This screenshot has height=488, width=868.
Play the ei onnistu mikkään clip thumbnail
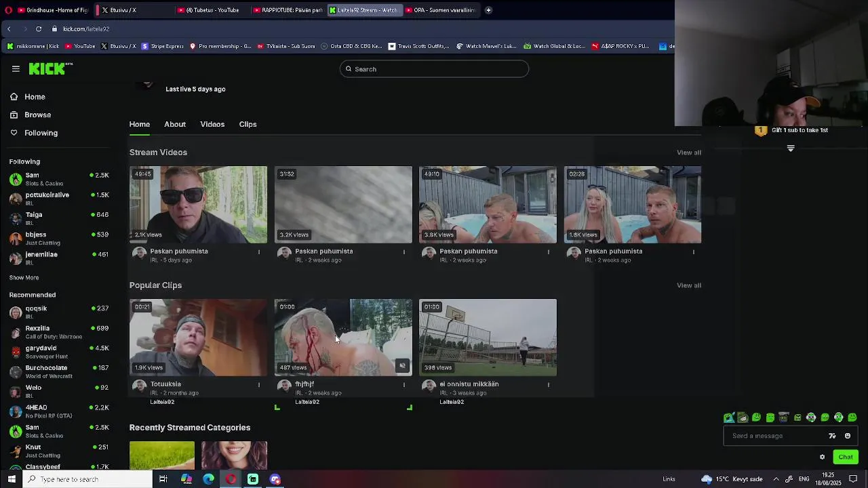point(488,338)
